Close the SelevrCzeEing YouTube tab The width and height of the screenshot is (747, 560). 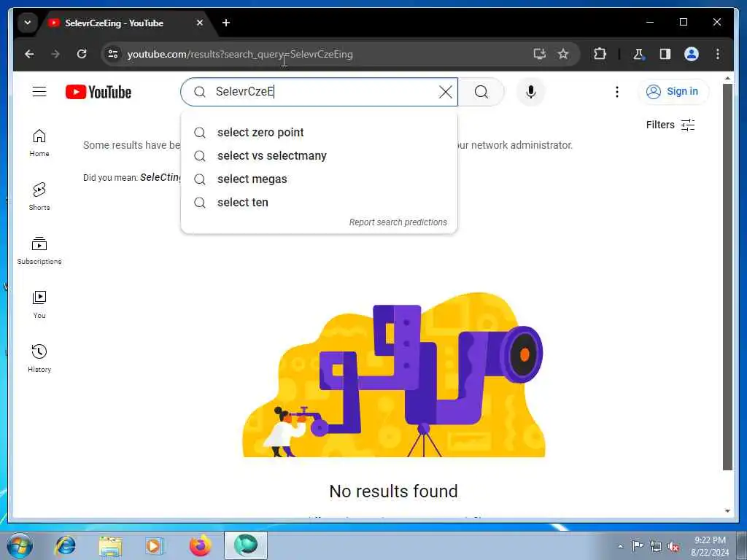[x=200, y=23]
